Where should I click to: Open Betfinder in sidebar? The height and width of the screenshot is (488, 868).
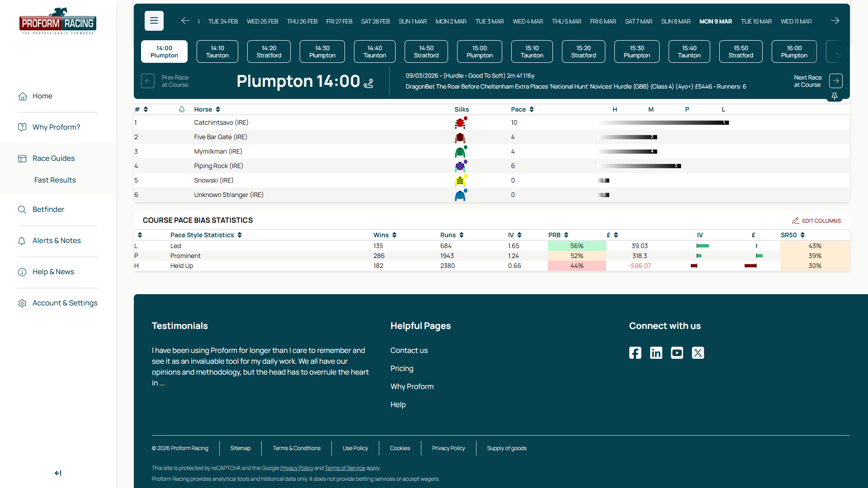click(48, 210)
